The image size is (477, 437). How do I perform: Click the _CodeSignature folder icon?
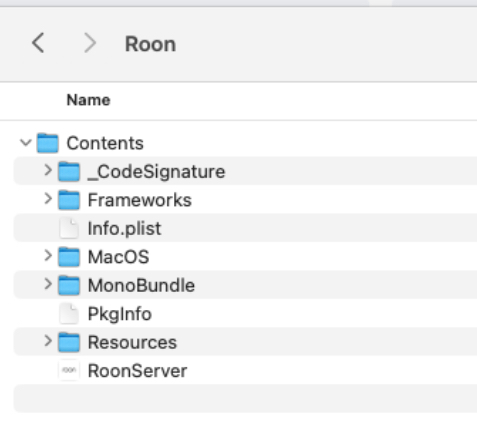click(69, 172)
